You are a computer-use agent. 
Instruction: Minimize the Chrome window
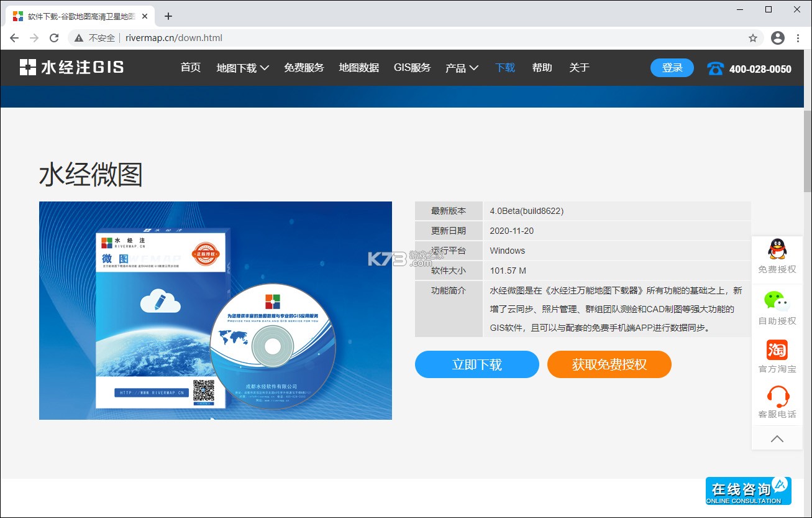point(740,9)
